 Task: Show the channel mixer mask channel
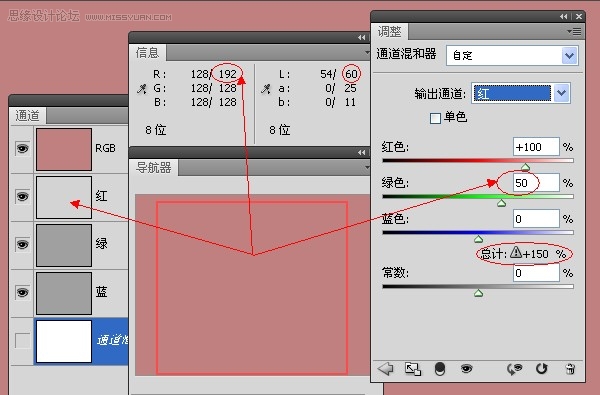point(22,341)
